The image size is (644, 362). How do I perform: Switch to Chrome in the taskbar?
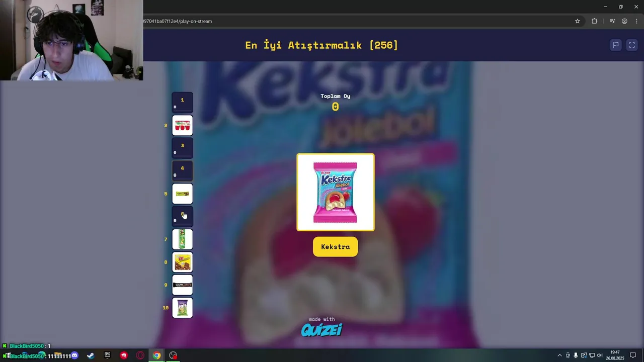(x=157, y=355)
